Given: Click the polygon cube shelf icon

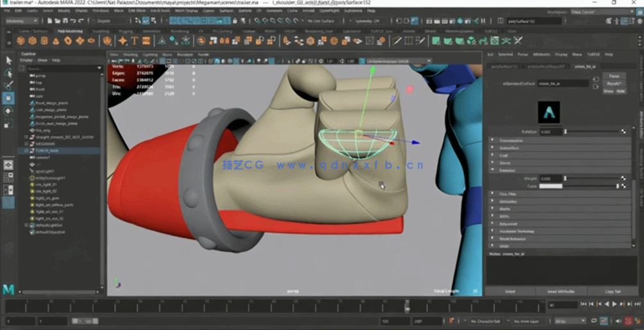Looking at the screenshot, I should 32,41.
